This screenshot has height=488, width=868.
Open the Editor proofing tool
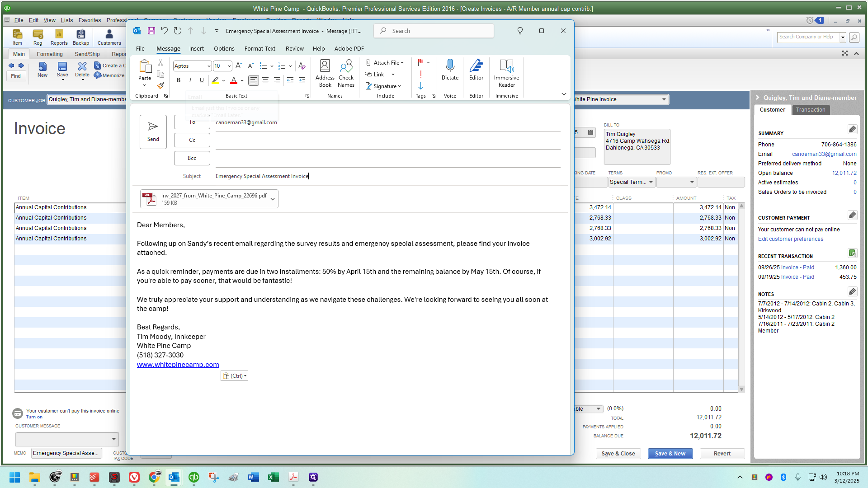coord(476,70)
